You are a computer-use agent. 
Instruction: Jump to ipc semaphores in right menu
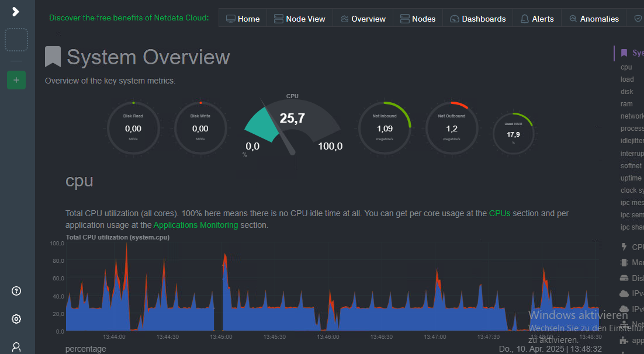point(632,215)
